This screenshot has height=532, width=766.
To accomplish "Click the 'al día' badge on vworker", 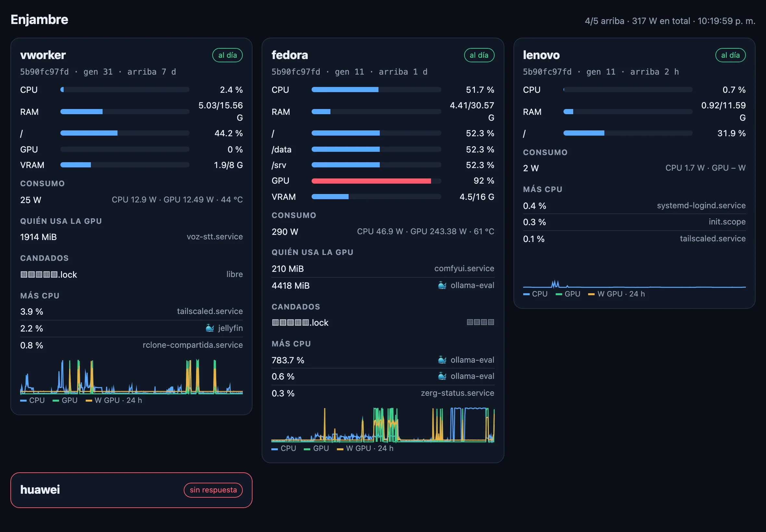I will point(228,55).
